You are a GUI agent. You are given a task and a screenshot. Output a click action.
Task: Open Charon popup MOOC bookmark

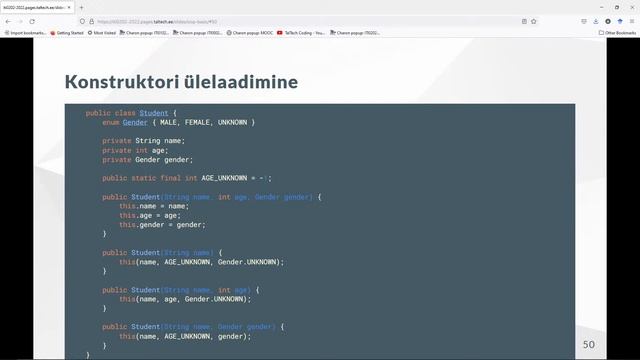[250, 33]
